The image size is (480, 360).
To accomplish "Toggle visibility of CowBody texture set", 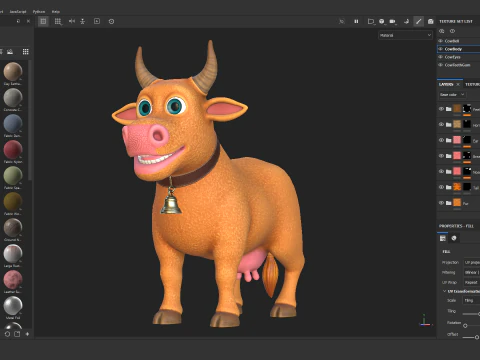I will (x=440, y=49).
